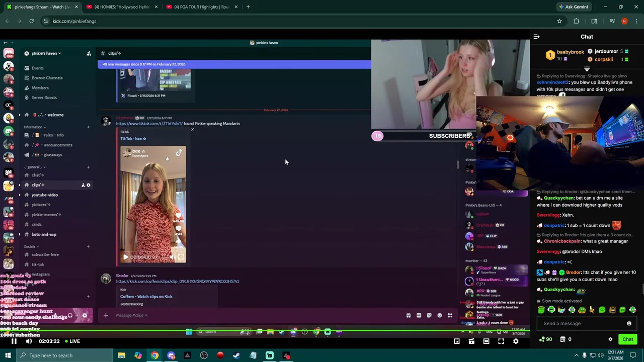Select the welcome channel
The height and width of the screenshot is (362, 644).
click(x=55, y=115)
